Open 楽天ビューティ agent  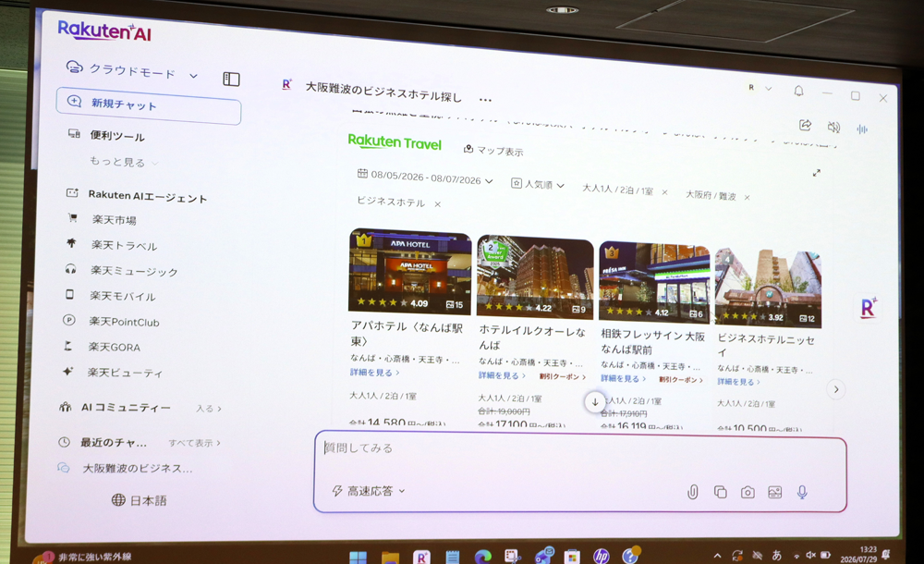pos(125,373)
